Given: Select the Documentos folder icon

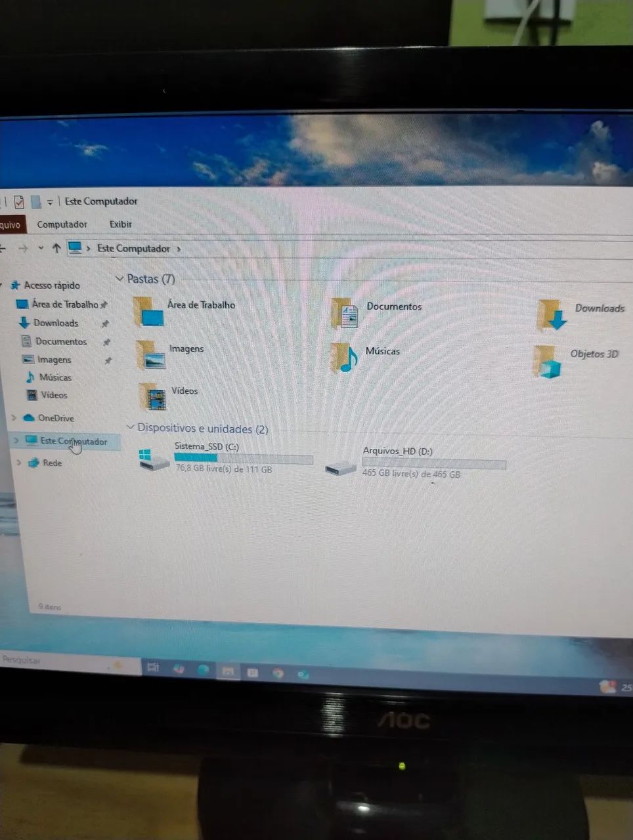Looking at the screenshot, I should pos(344,313).
